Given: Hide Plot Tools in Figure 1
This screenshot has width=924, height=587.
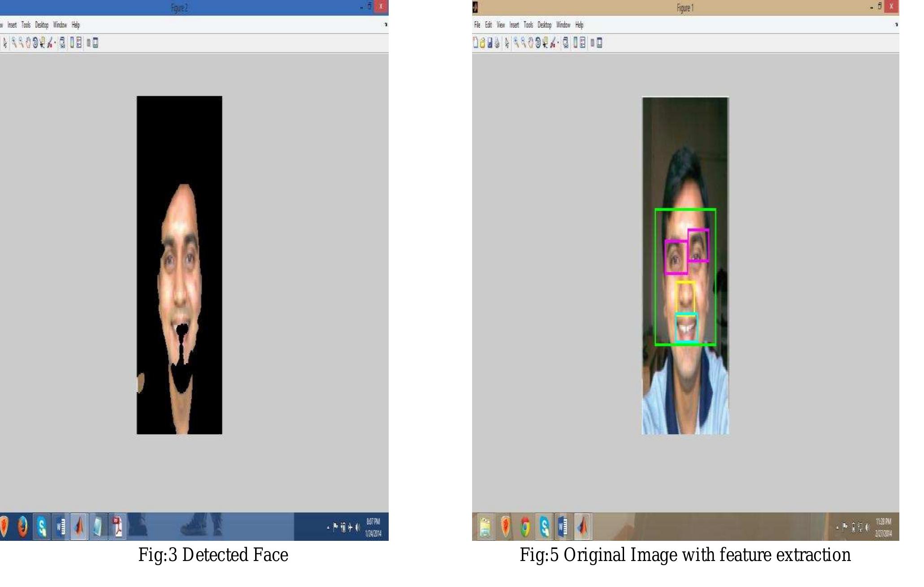Looking at the screenshot, I should pyautogui.click(x=592, y=43).
